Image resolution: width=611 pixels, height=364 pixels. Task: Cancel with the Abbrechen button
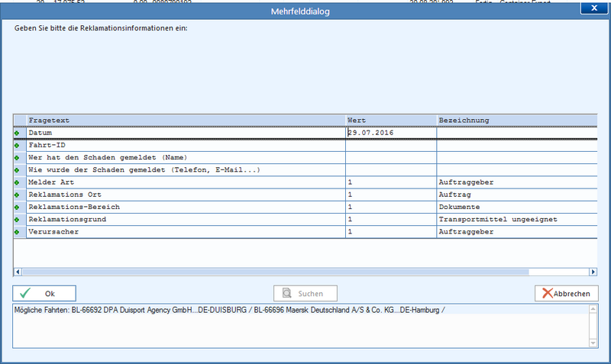566,294
